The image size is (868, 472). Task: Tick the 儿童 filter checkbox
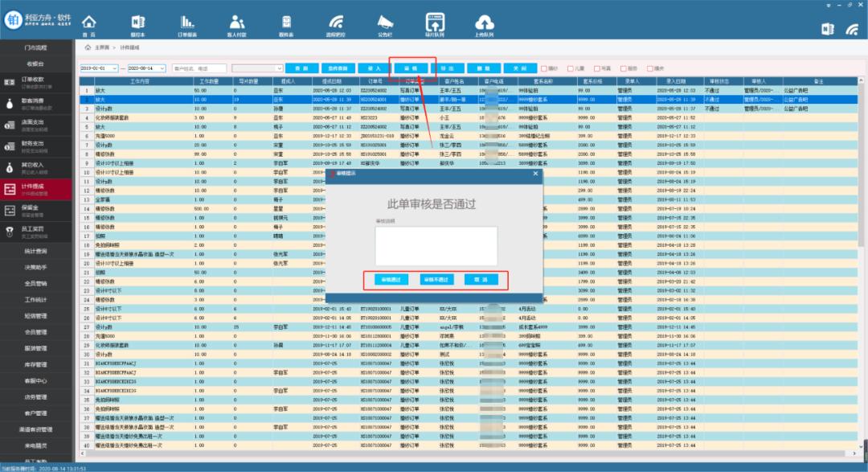coord(571,68)
